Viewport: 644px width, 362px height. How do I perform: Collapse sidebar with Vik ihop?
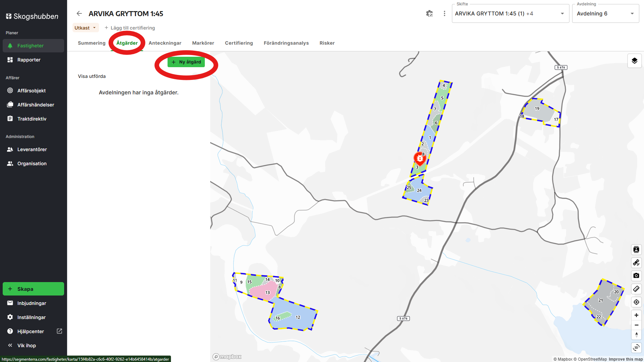point(33,346)
